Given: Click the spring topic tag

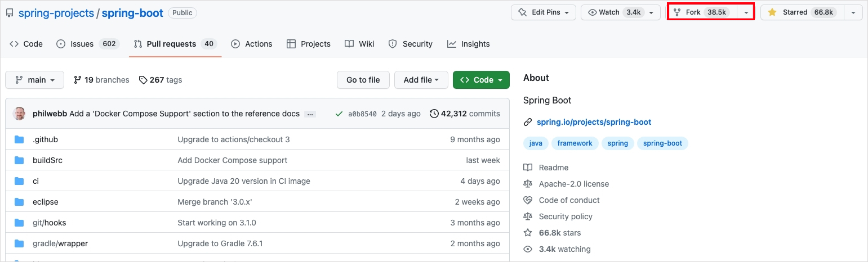Looking at the screenshot, I should [x=617, y=143].
